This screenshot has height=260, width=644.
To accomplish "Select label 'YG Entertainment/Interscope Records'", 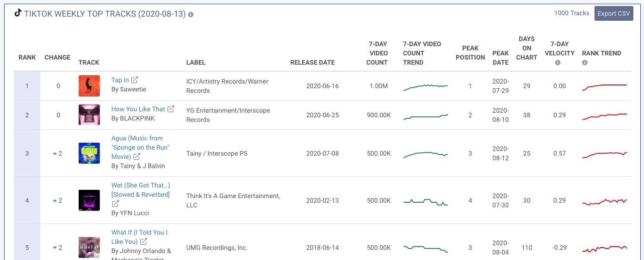I will click(x=228, y=115).
